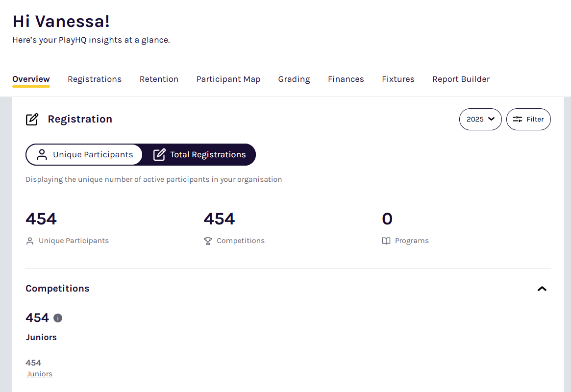Click the trophy icon next to Competitions stat
This screenshot has width=571, height=392.
pyautogui.click(x=208, y=241)
